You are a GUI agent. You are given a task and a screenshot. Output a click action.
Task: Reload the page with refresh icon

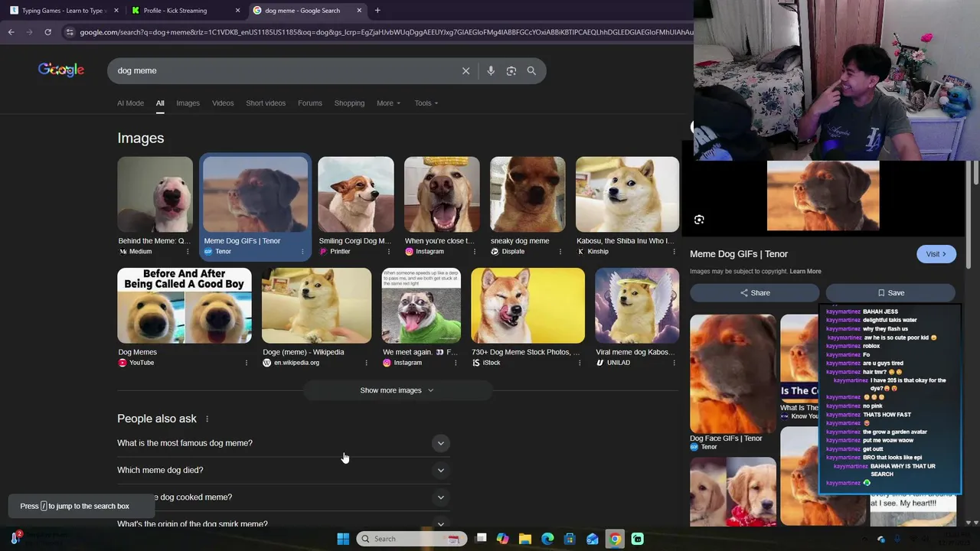coord(47,32)
